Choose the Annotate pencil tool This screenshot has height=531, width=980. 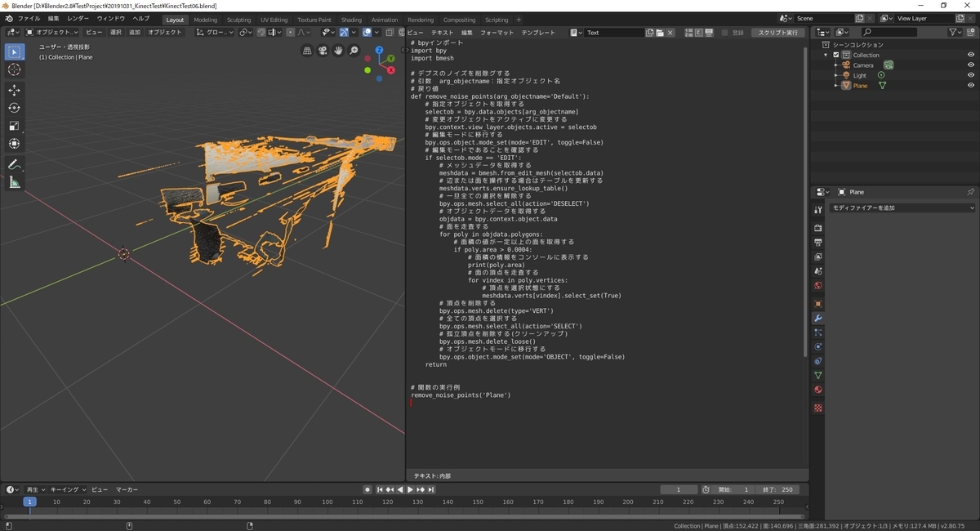tap(14, 164)
